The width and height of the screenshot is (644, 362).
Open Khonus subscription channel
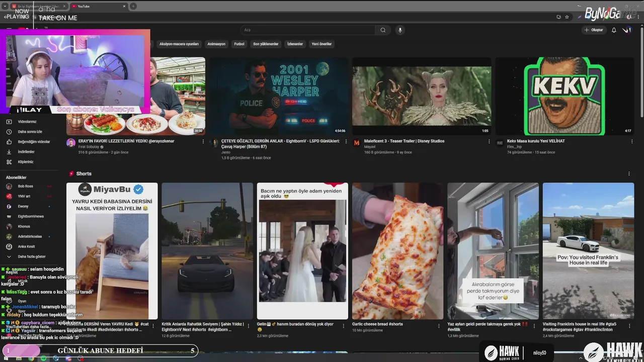(x=24, y=226)
